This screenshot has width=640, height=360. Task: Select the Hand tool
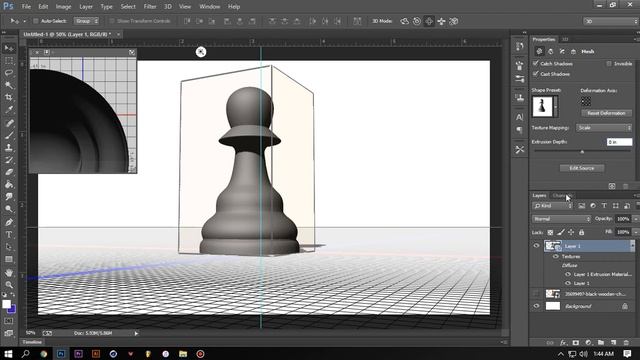coord(9,273)
